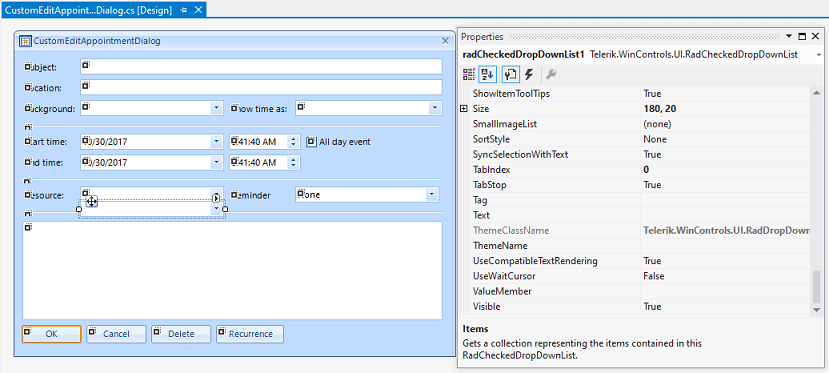Image resolution: width=829 pixels, height=373 pixels.
Task: Click the OK button
Action: pyautogui.click(x=51, y=334)
